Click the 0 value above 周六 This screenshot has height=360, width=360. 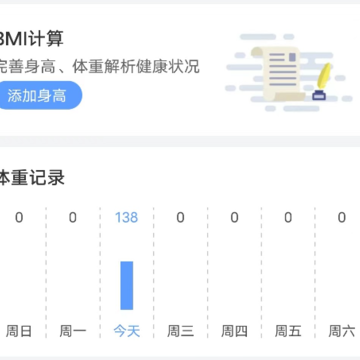pyautogui.click(x=342, y=218)
